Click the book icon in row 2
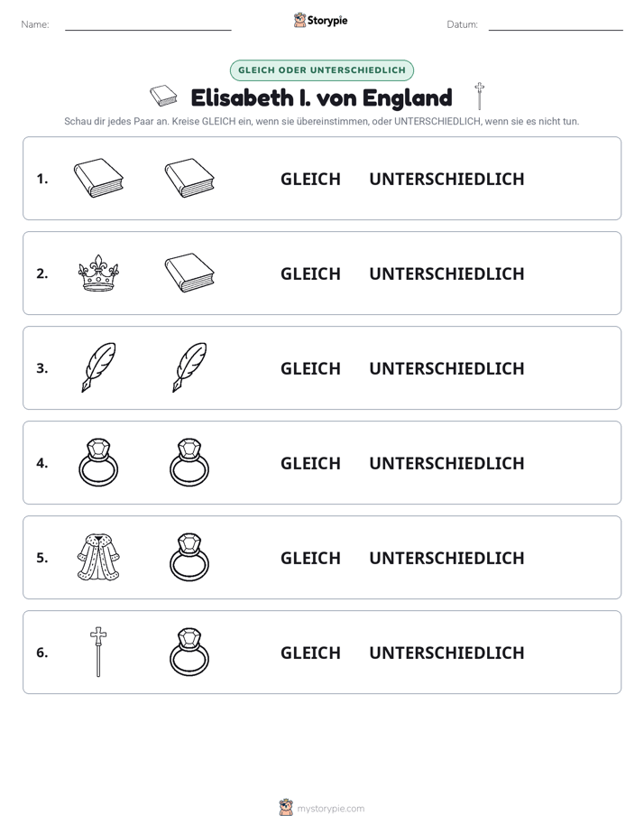Viewport: 644px width, 834px height. tap(189, 273)
